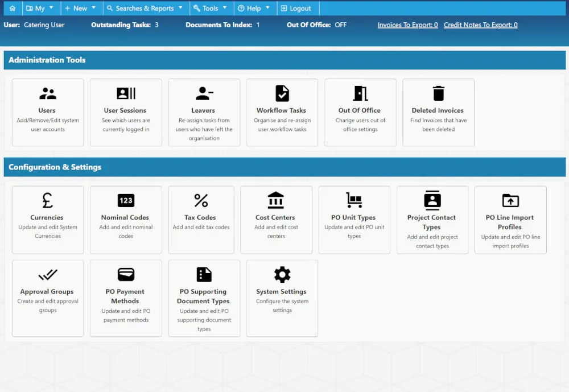
Task: Click the Workflow Tasks card title
Action: click(281, 110)
